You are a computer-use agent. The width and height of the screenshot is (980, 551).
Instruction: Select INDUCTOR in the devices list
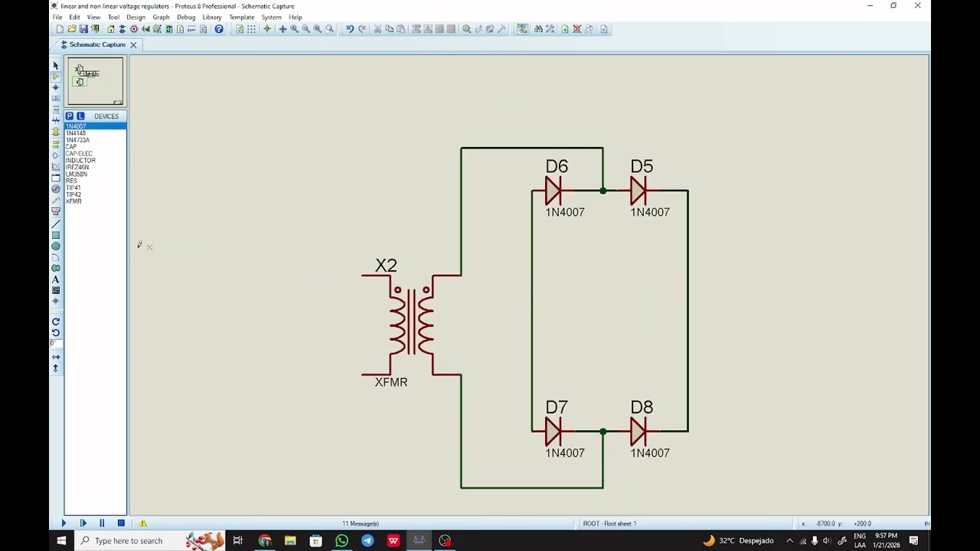click(96, 161)
